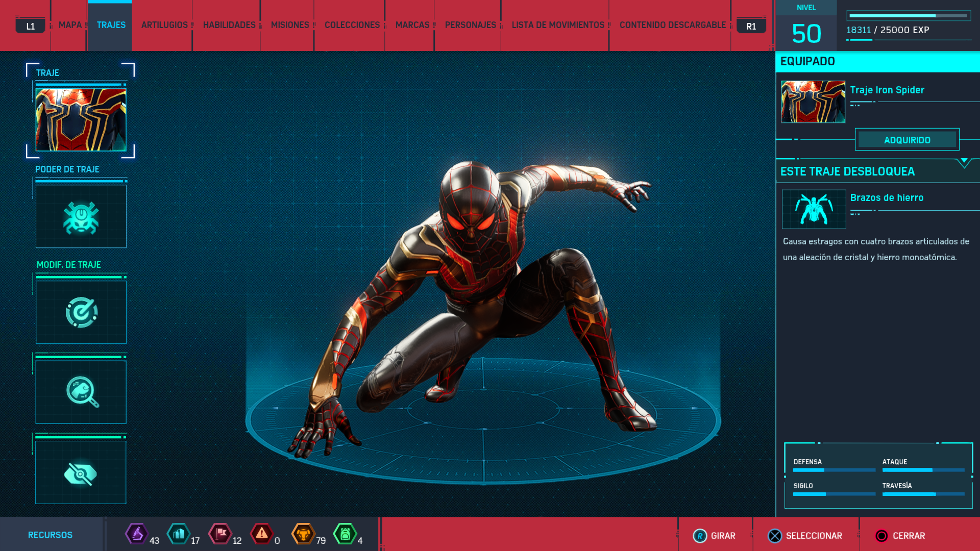Click the purple research token resource icon
This screenshot has width=980, height=551.
136,534
